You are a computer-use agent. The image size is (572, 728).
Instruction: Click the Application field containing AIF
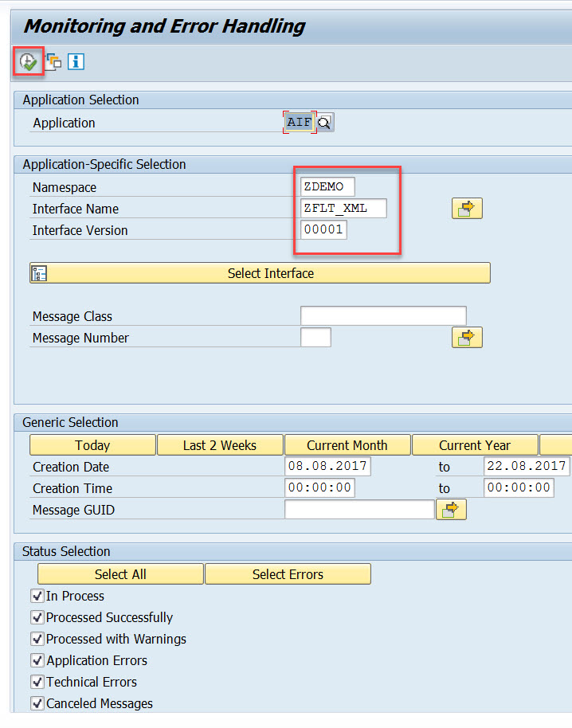click(x=300, y=123)
